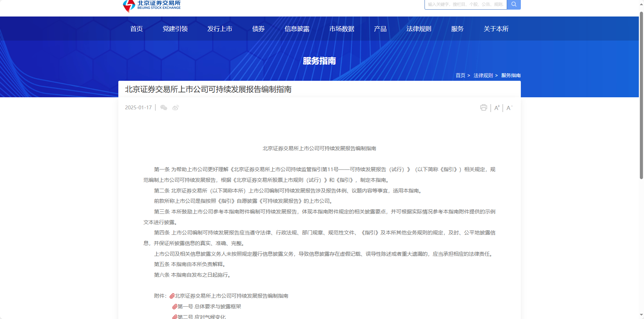
Task: Click the paragraph beginning 上市公司及相关信息披露义务人
Action: tap(324, 254)
